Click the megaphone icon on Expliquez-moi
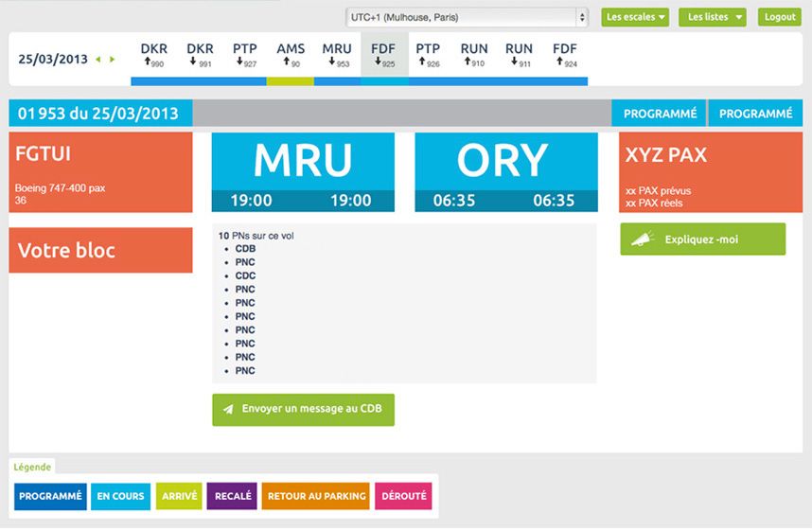This screenshot has width=812, height=531. coord(644,239)
